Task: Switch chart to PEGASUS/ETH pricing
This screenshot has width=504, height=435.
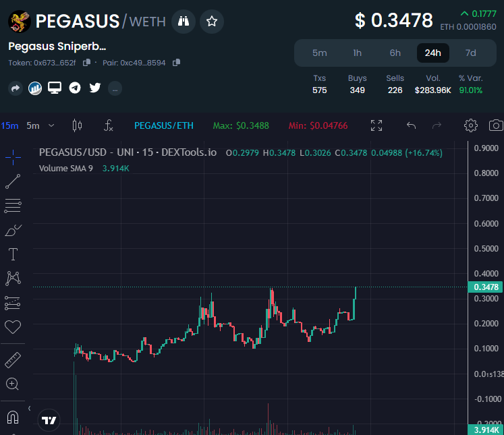Action: click(x=164, y=125)
